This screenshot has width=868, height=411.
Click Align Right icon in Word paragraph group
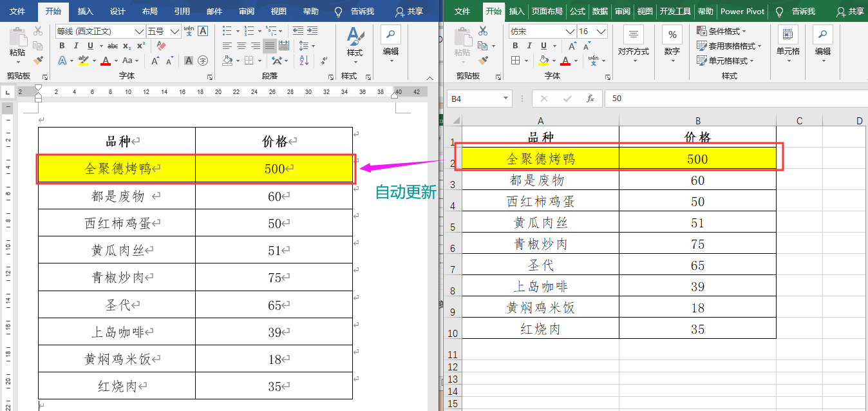pyautogui.click(x=255, y=46)
